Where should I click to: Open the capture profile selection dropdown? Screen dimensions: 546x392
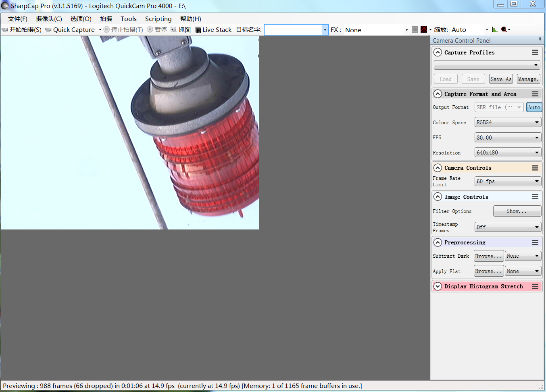pyautogui.click(x=487, y=65)
